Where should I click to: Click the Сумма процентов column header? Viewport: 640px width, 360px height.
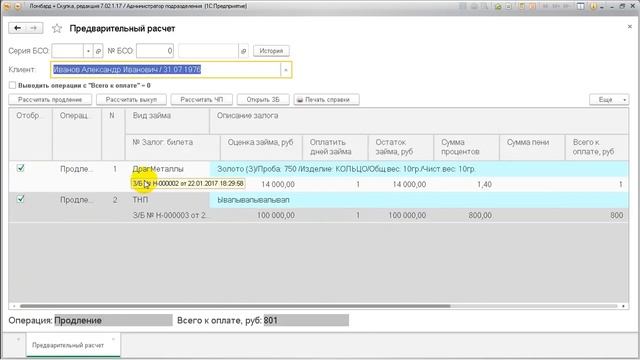click(467, 147)
